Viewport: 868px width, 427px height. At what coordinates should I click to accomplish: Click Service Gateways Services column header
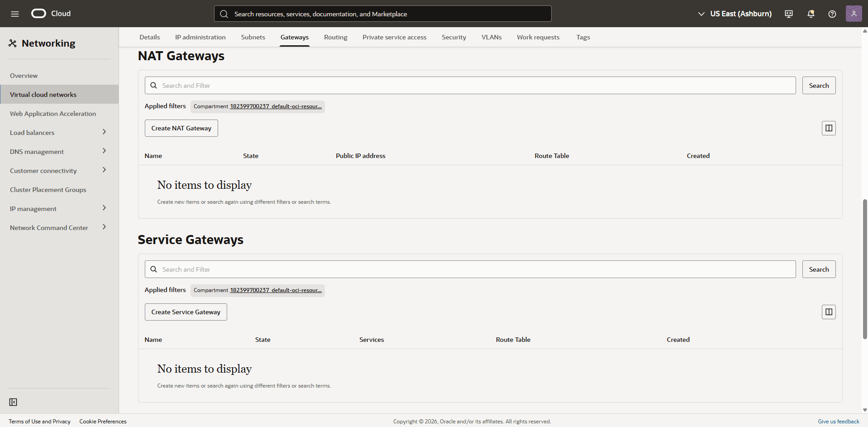coord(372,340)
